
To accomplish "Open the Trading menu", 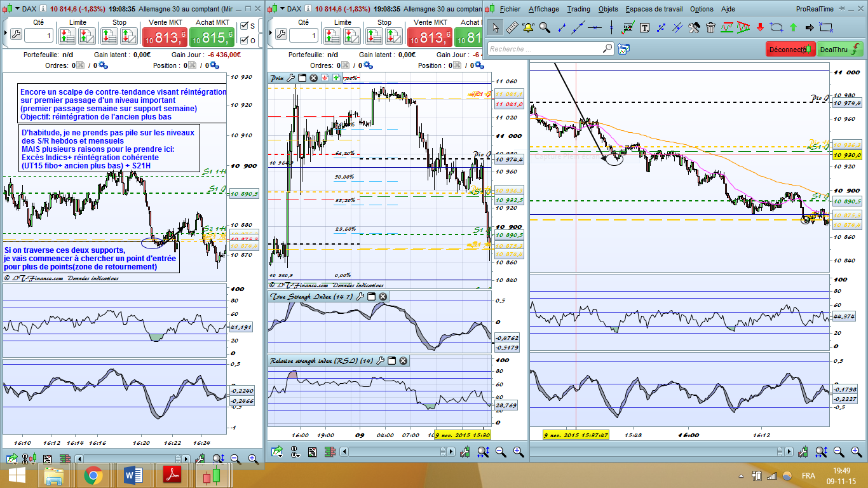I will point(578,9).
